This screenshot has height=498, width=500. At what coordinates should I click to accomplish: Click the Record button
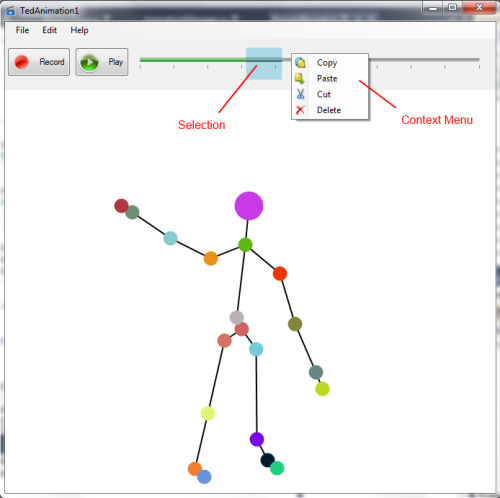pos(39,62)
